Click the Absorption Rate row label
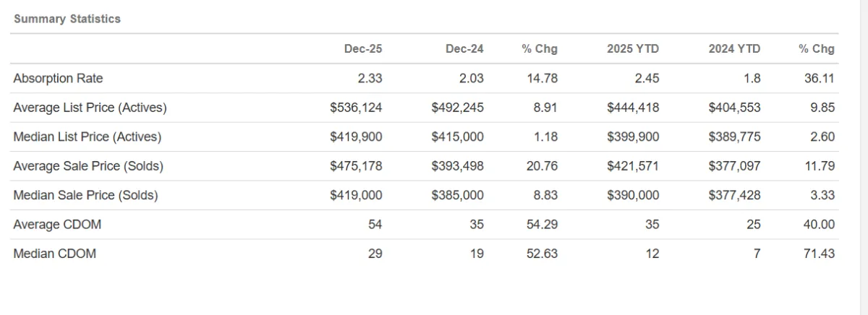The height and width of the screenshot is (315, 868). tap(58, 78)
